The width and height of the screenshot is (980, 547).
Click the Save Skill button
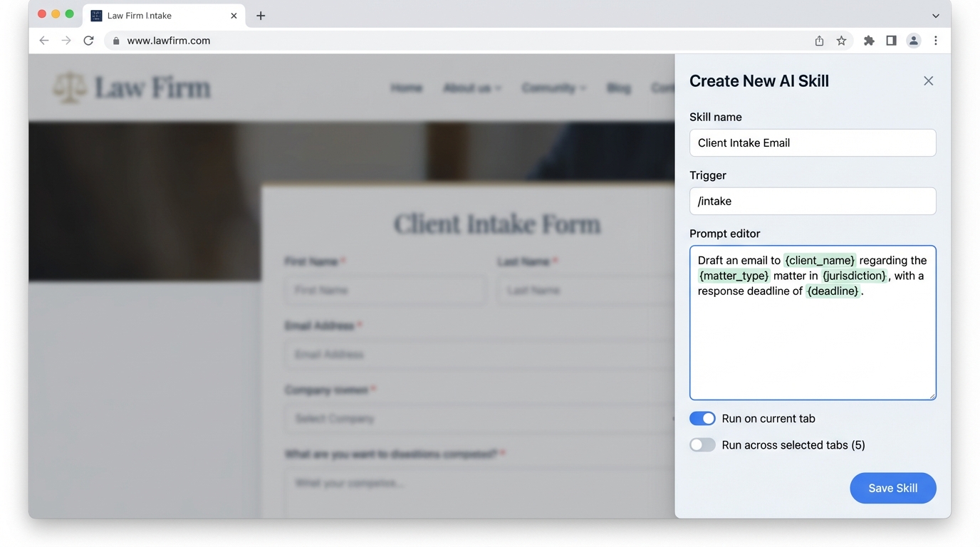(x=892, y=488)
